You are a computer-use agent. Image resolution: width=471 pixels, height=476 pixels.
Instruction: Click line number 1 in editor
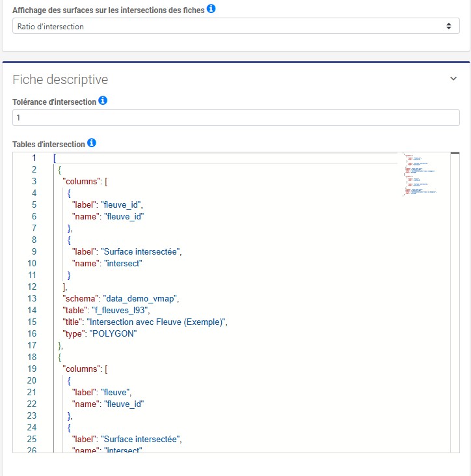click(x=34, y=158)
